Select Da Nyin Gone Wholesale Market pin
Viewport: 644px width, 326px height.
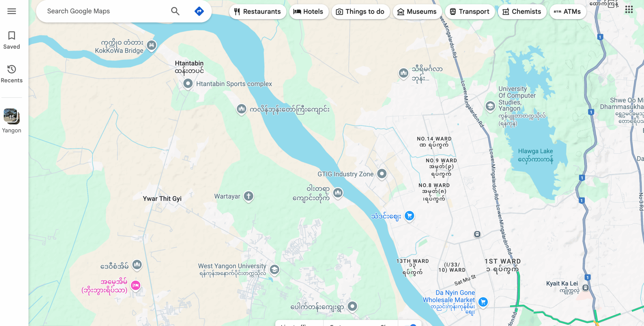483,302
